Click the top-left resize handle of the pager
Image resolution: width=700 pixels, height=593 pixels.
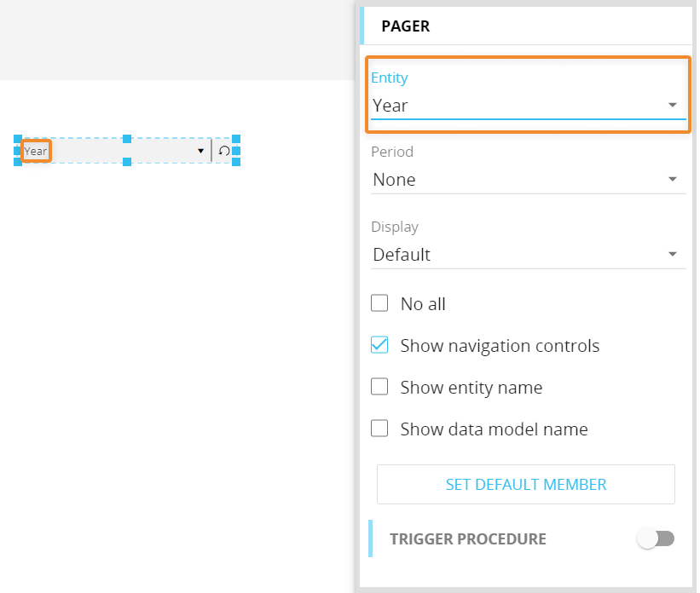pyautogui.click(x=18, y=139)
